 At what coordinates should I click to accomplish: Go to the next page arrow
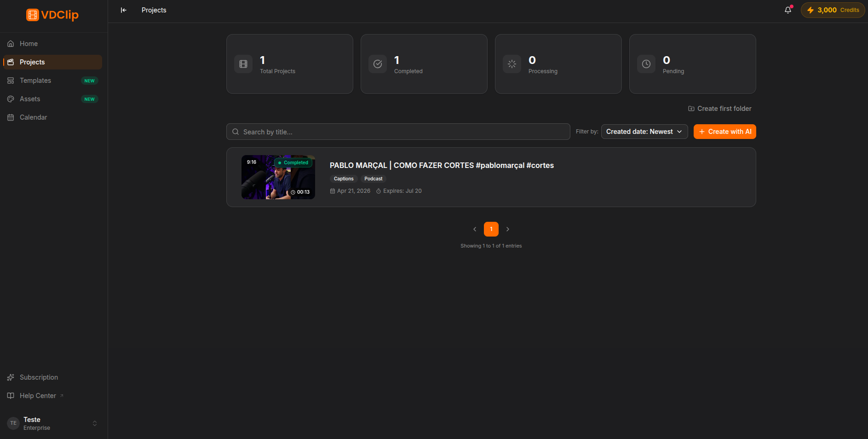(x=508, y=229)
